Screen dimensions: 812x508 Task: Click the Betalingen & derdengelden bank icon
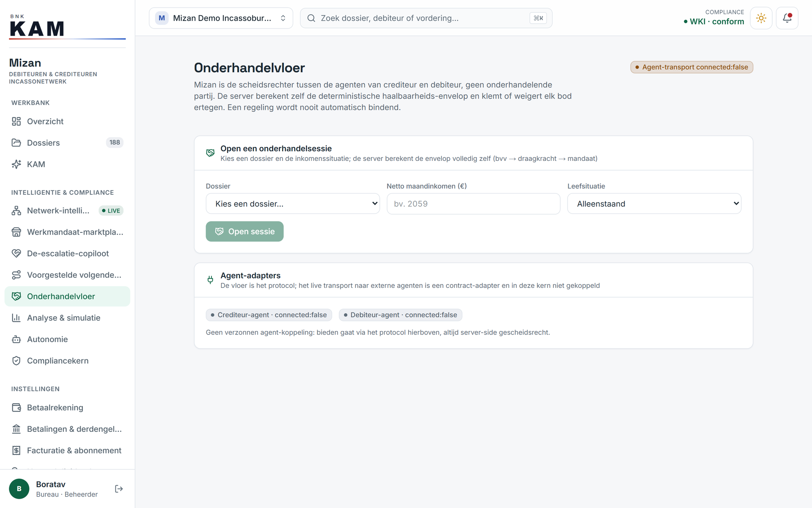(x=16, y=429)
